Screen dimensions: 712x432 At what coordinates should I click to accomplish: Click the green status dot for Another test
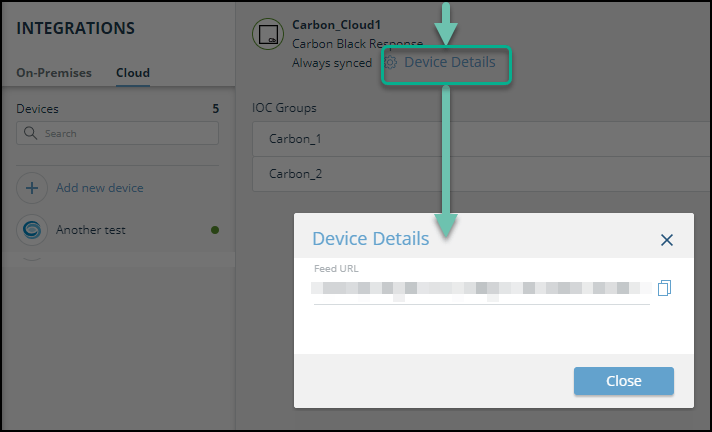coord(214,230)
